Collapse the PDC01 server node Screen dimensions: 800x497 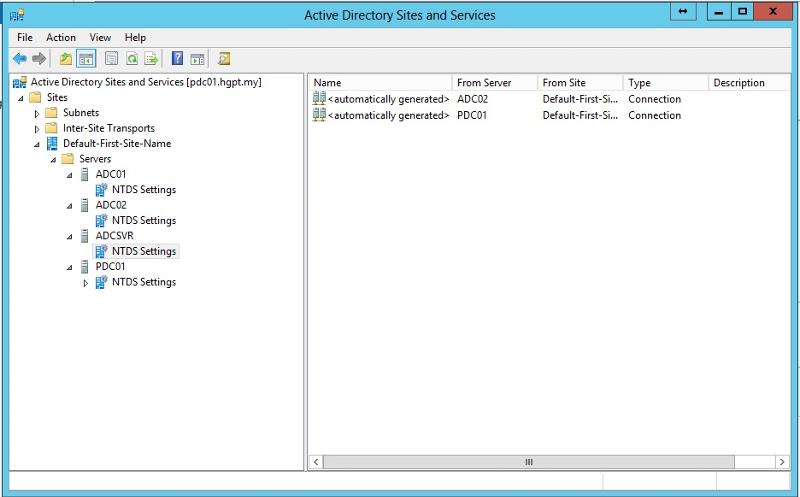[x=69, y=267]
